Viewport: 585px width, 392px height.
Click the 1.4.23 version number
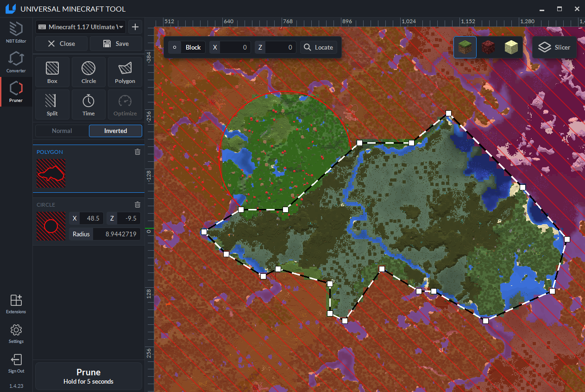pos(16,386)
